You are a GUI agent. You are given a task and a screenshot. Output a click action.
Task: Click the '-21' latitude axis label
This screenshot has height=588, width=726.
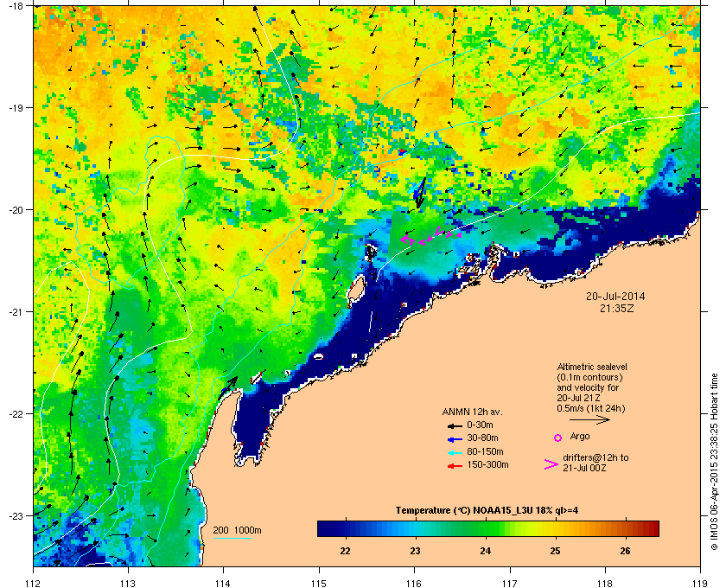[15, 311]
